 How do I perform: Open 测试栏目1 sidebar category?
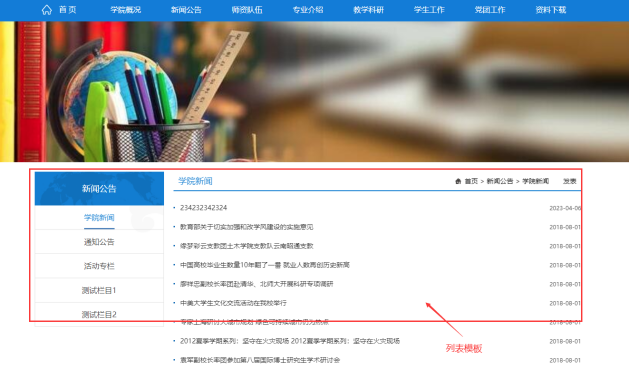click(x=99, y=290)
